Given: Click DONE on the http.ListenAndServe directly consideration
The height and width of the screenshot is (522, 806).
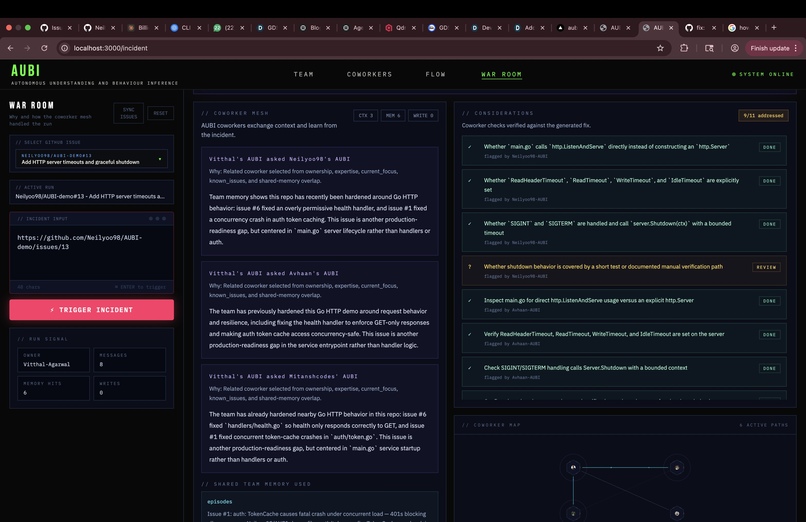Looking at the screenshot, I should tap(770, 147).
